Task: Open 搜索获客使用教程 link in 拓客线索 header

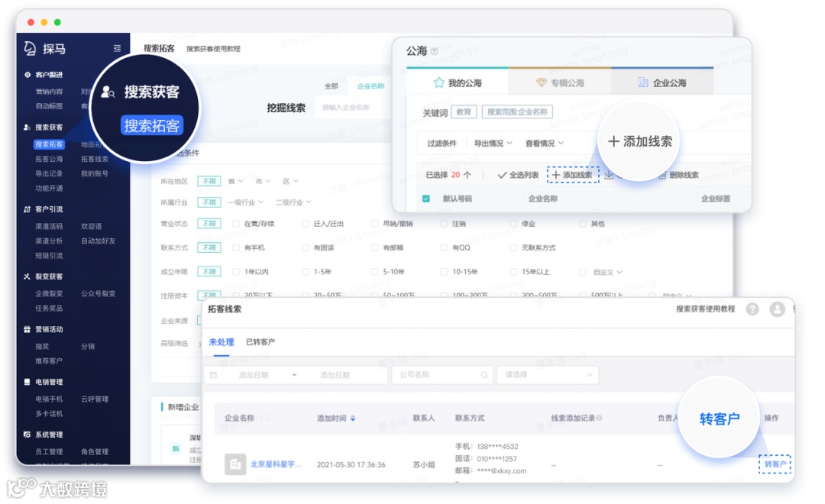Action: pos(706,309)
